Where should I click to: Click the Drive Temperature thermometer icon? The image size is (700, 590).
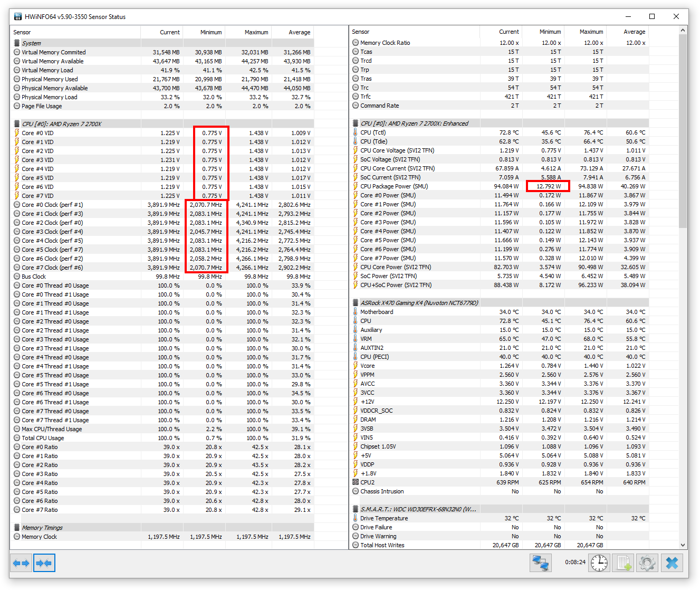click(x=356, y=518)
